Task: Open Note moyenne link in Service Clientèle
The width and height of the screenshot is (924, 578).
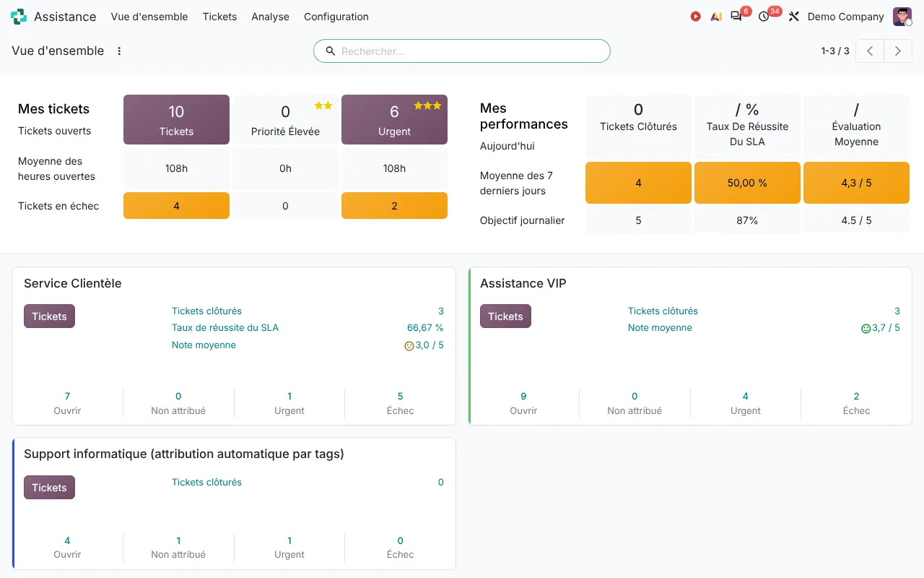Action: pos(204,345)
